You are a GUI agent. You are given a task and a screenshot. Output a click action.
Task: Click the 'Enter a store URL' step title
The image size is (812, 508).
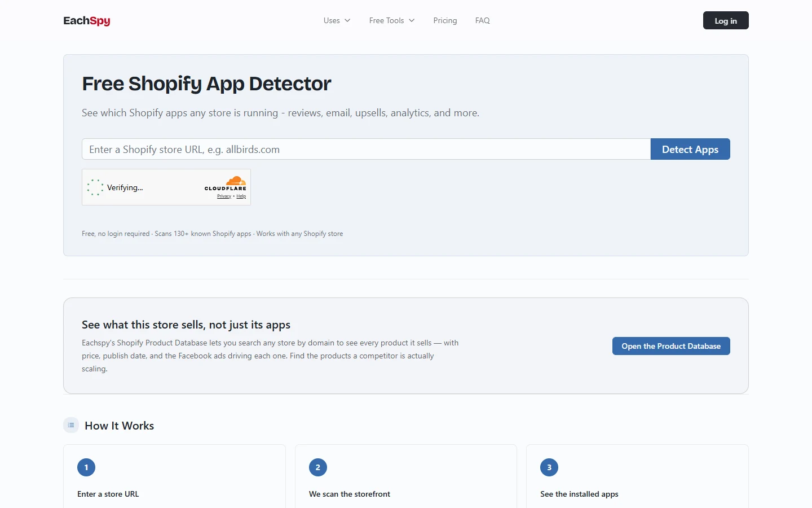pyautogui.click(x=108, y=494)
